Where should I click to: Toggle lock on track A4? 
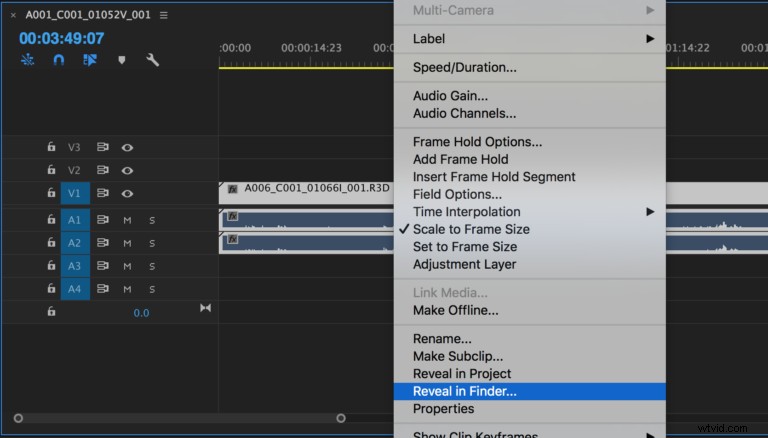51,288
